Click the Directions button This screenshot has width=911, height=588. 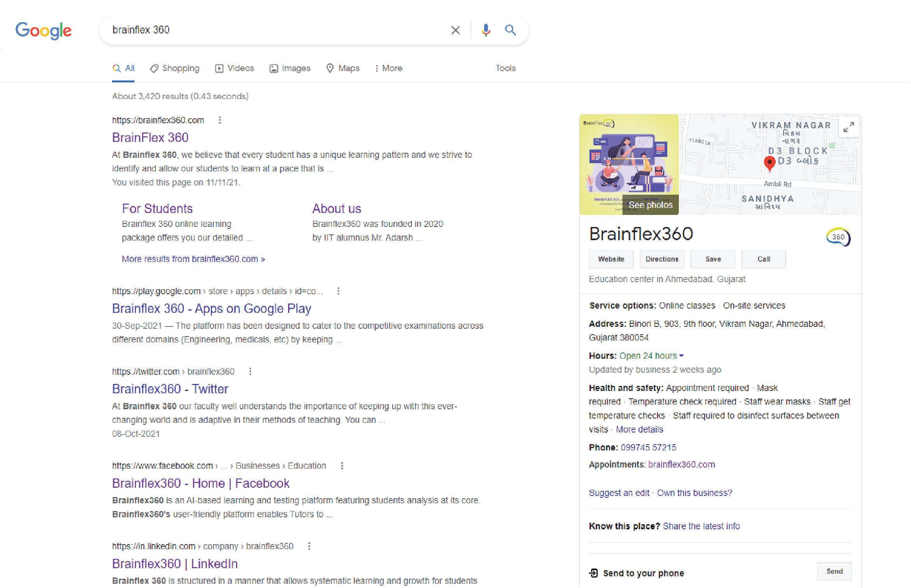[662, 259]
